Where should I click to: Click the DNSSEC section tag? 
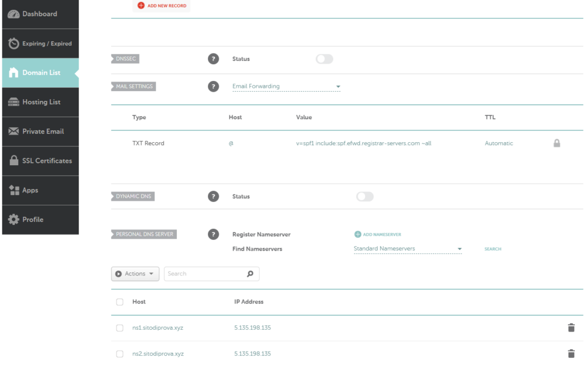pos(125,59)
